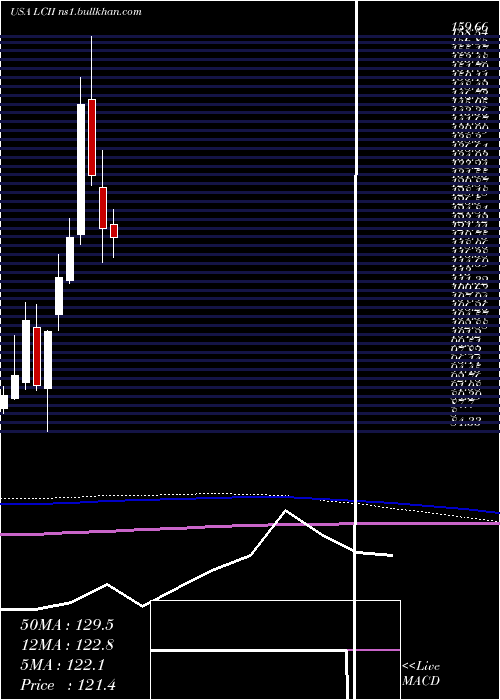Screen dimensions: 500x700
Task: Click the USA LCH ns1.bullkhan.com chart title
Action: click(76, 12)
